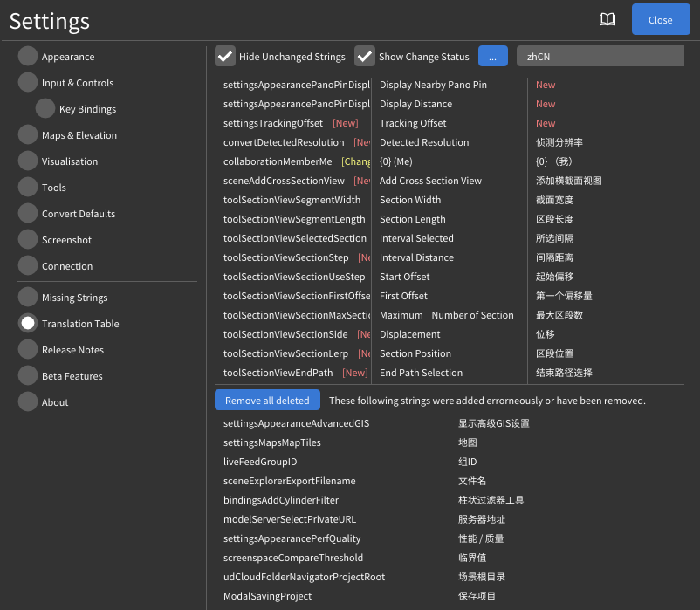Go to Key Bindings sub-section
The width and height of the screenshot is (700, 610).
pyautogui.click(x=87, y=109)
